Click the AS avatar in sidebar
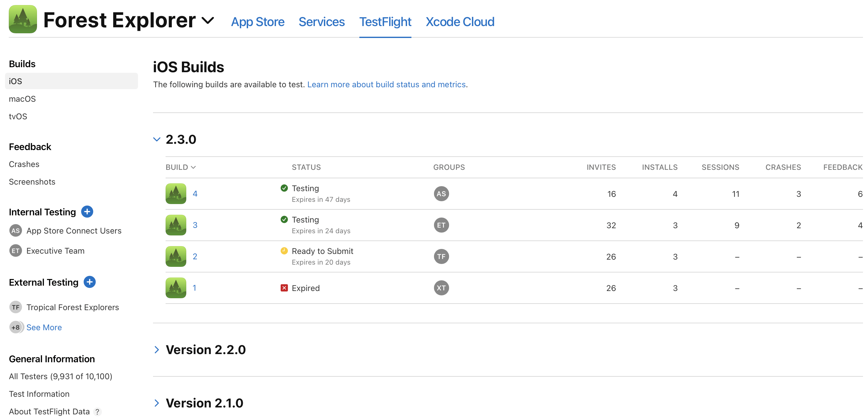The image size is (868, 420). point(15,231)
